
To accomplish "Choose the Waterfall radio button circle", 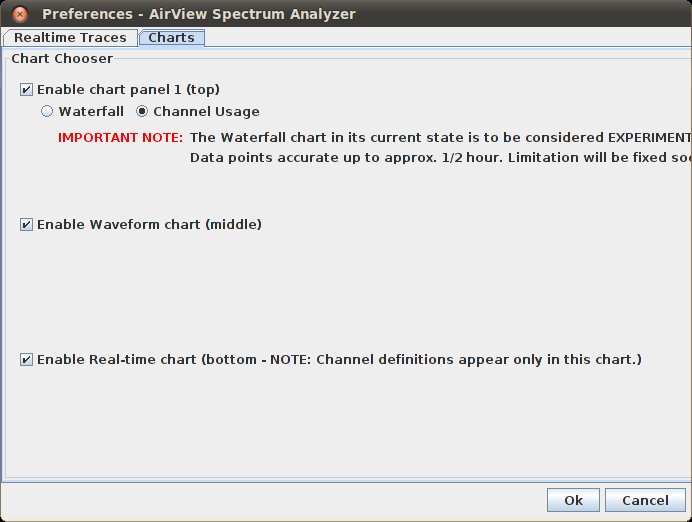I will (47, 112).
